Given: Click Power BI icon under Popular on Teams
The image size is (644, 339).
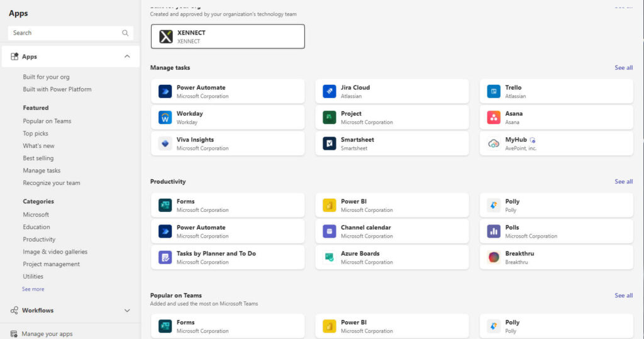Looking at the screenshot, I should [330, 326].
